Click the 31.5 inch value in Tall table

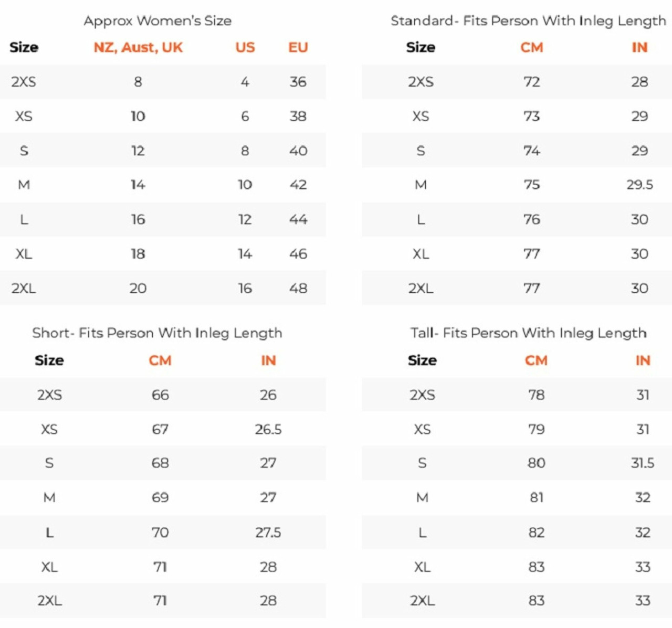[643, 463]
